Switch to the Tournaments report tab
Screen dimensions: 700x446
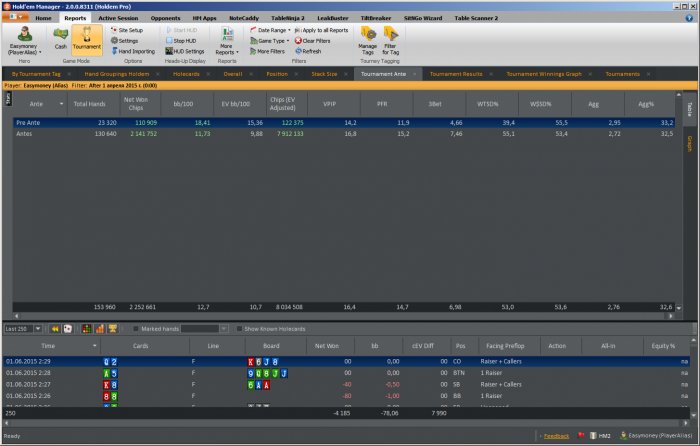pos(623,74)
